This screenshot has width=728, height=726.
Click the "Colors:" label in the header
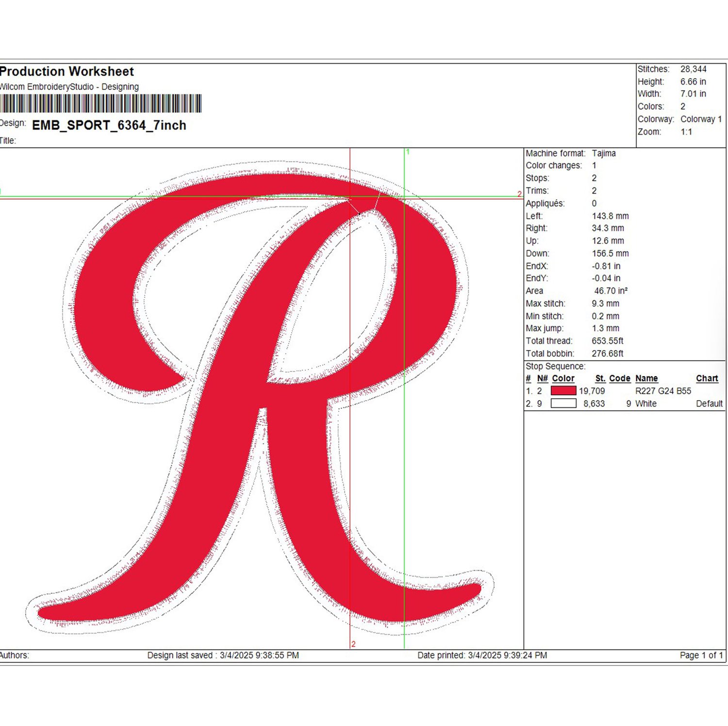click(x=651, y=106)
